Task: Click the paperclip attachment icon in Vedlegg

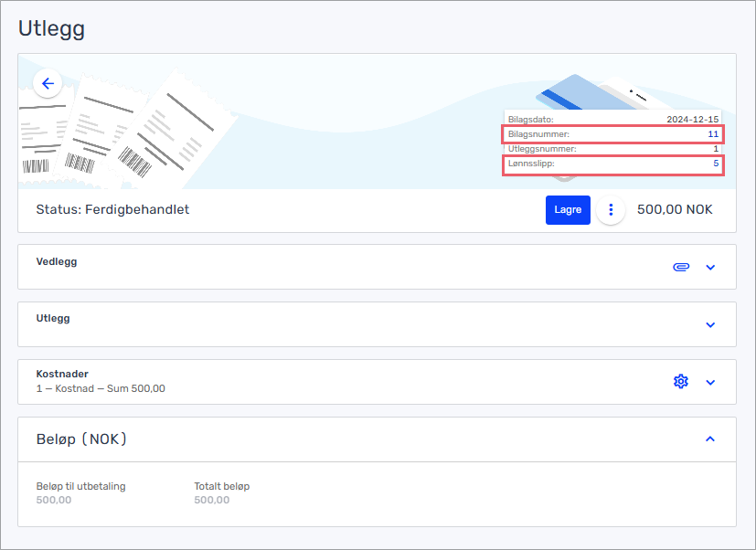Action: 680,267
